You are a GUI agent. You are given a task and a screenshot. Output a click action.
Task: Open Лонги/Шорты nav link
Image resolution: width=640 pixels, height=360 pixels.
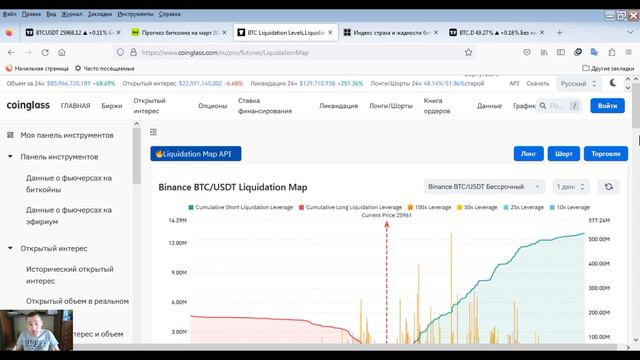391,106
